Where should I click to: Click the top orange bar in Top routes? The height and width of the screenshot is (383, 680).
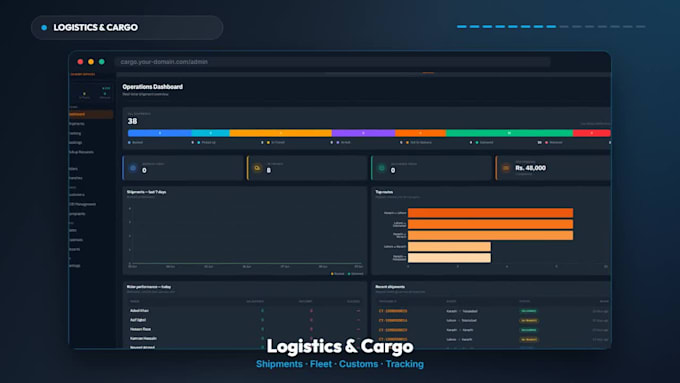(490, 213)
